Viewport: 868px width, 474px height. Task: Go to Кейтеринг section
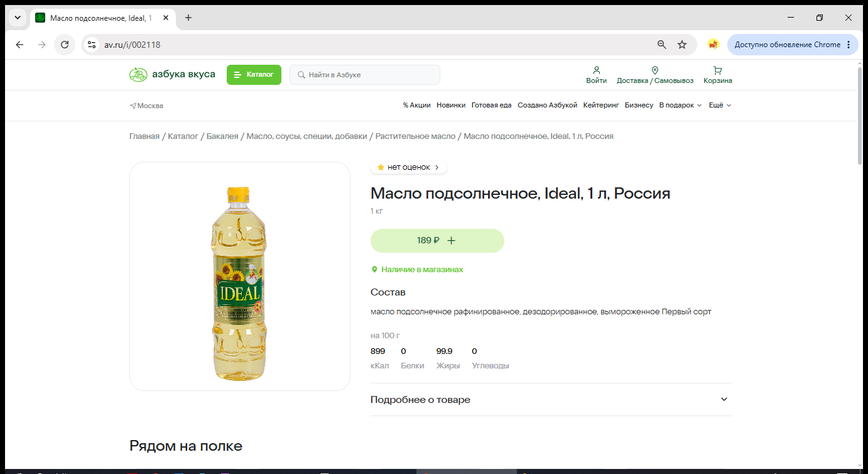click(x=601, y=106)
